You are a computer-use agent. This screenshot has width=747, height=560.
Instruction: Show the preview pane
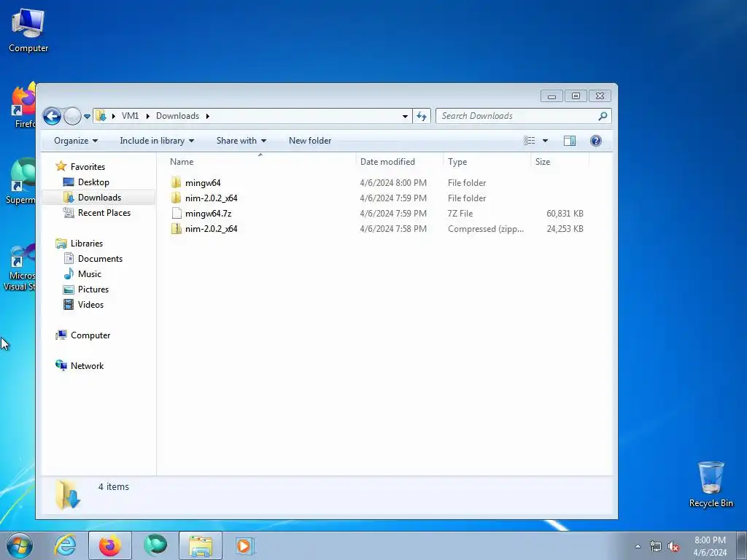coord(569,141)
